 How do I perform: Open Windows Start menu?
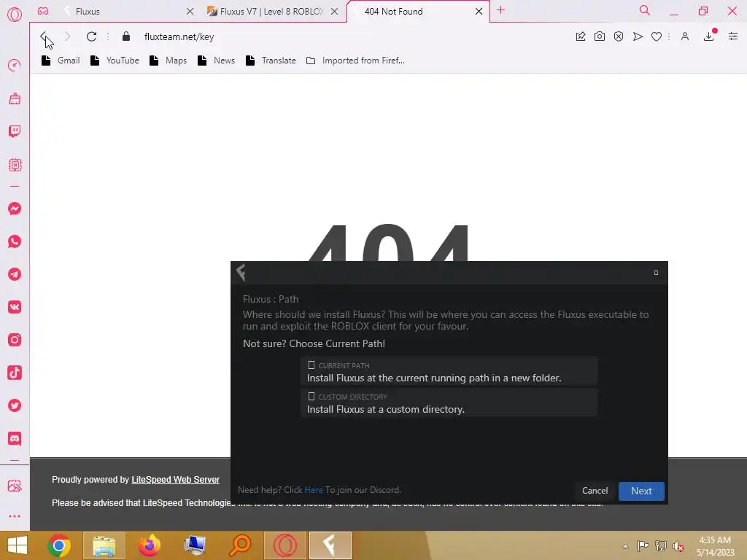pyautogui.click(x=18, y=545)
